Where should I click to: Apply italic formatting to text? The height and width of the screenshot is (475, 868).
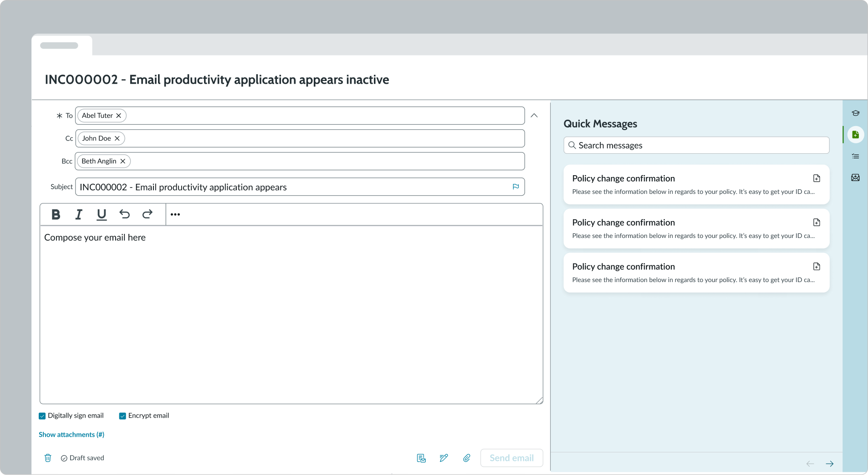[x=79, y=214]
